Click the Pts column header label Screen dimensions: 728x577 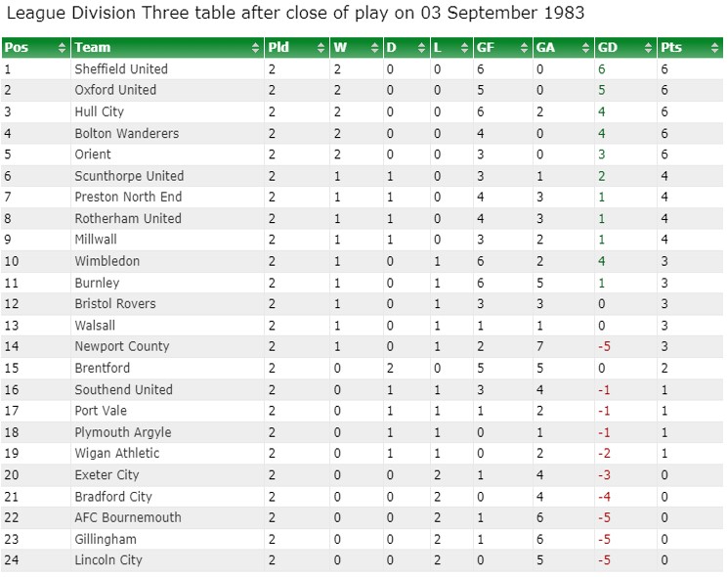671,47
